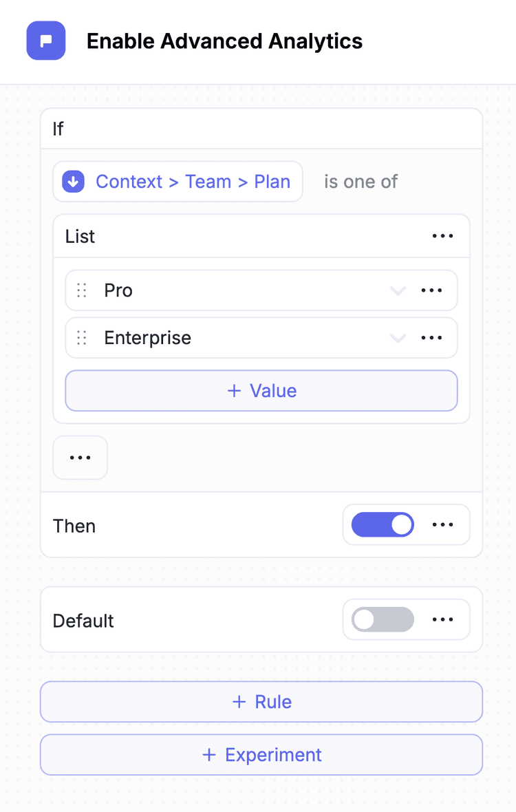Open the Enterprise value ellipsis menu
516x812 pixels.
(431, 338)
